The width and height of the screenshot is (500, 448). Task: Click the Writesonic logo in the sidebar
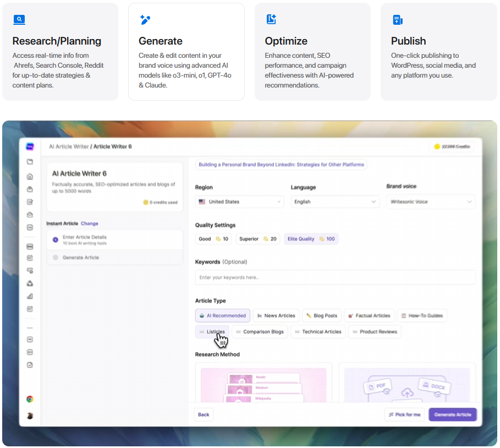coord(30,146)
